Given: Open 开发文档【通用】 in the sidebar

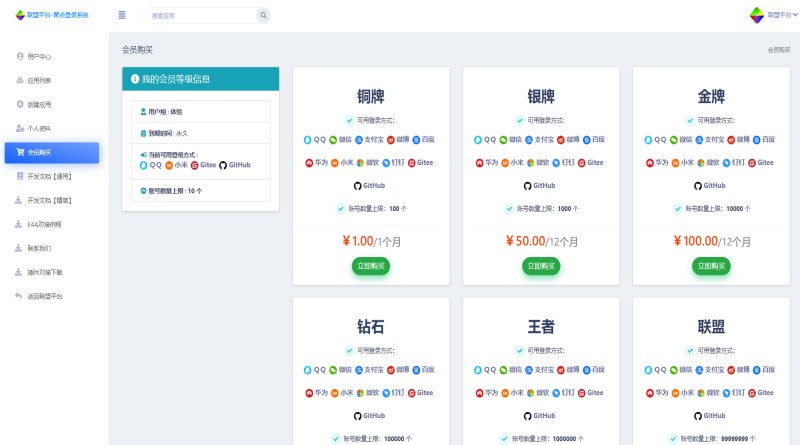Looking at the screenshot, I should pos(49,177).
